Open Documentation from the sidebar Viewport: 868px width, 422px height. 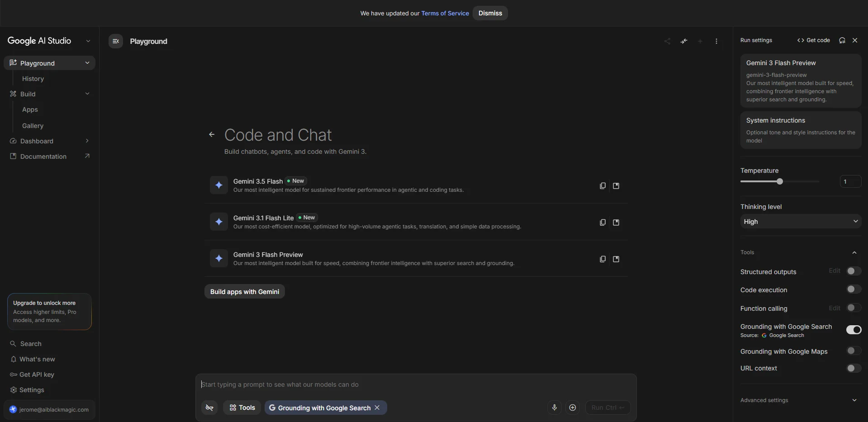[x=50, y=156]
